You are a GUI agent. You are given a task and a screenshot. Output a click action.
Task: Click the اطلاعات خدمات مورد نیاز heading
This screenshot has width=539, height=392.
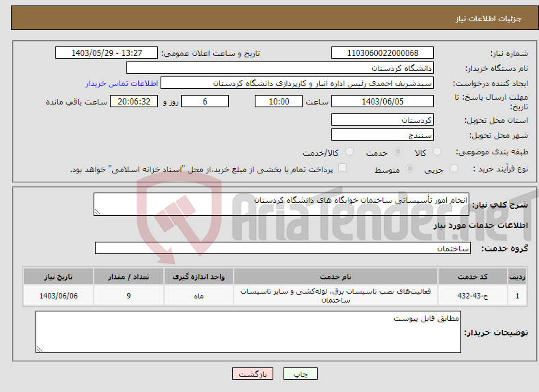(480, 225)
